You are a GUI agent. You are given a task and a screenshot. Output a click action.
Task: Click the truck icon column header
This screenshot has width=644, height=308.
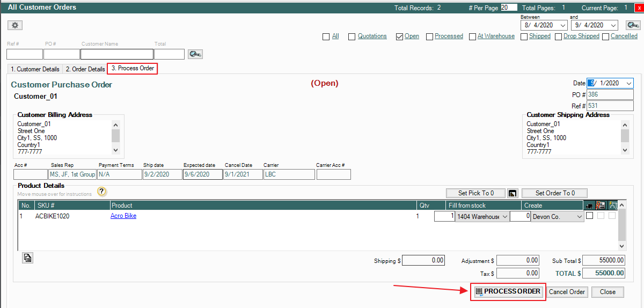(x=590, y=205)
